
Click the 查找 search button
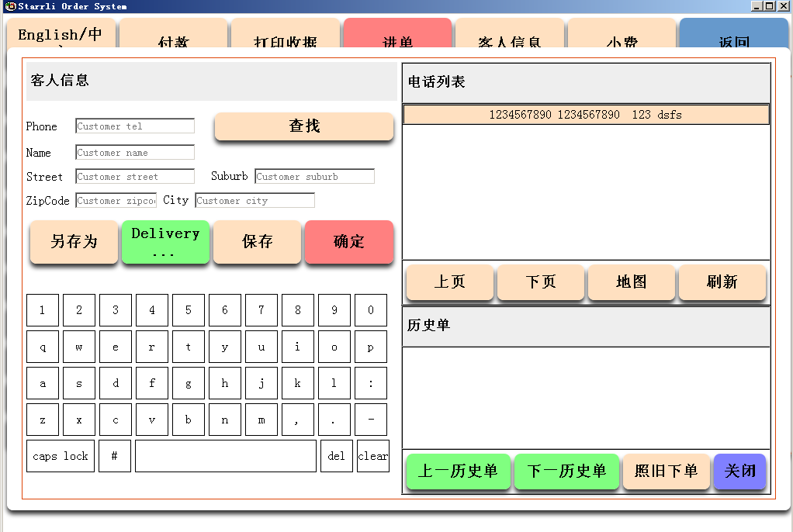(304, 126)
